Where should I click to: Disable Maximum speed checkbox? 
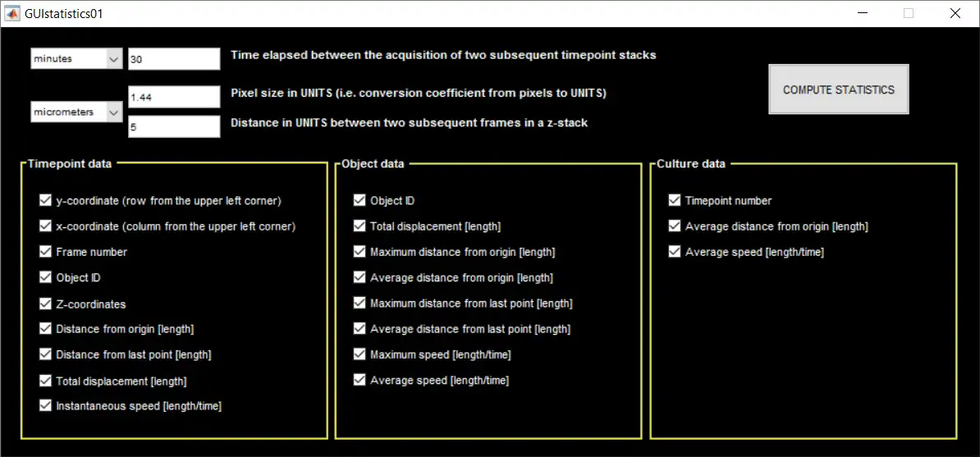[359, 354]
